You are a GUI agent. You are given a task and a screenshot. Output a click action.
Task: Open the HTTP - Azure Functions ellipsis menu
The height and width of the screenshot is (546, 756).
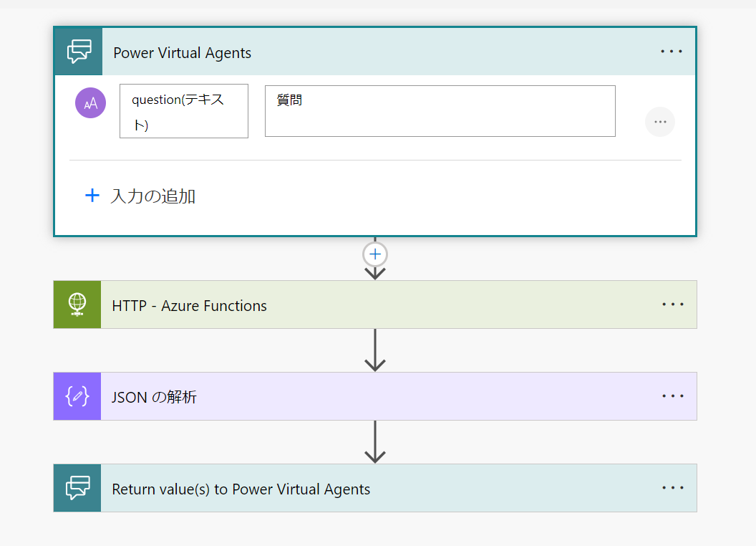(x=672, y=304)
